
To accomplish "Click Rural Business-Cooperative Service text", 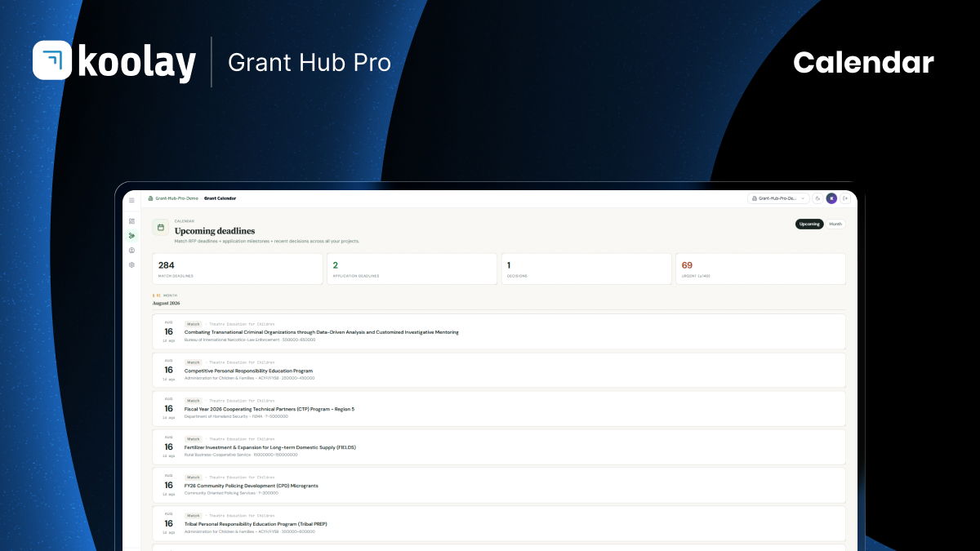I will (x=216, y=455).
